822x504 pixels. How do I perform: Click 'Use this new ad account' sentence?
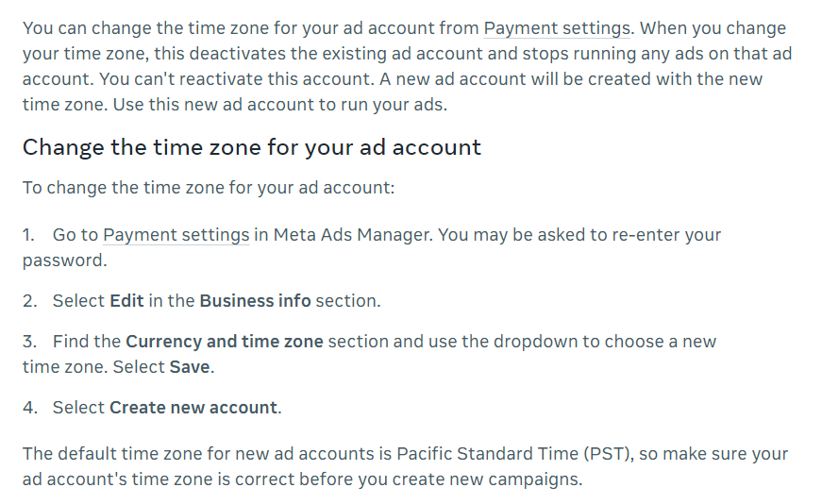pos(280,105)
